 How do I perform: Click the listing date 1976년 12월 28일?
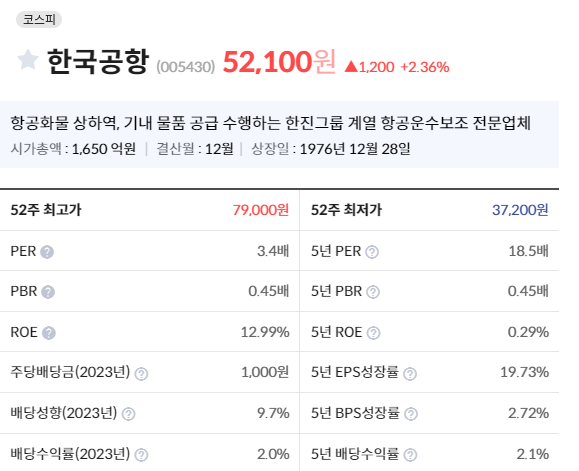(x=355, y=149)
